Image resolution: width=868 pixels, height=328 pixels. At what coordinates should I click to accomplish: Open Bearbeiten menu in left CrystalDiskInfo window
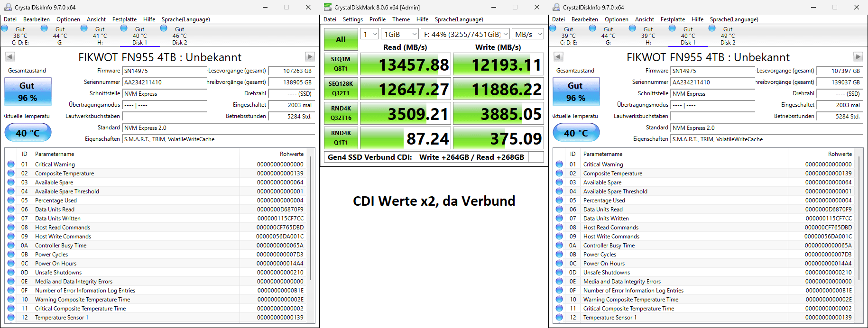pyautogui.click(x=37, y=19)
